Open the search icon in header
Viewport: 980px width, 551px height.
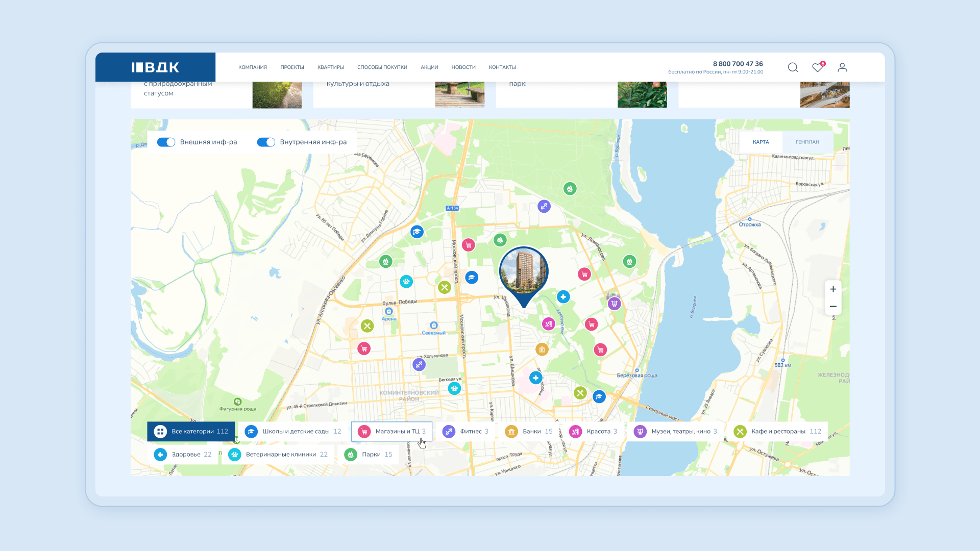coord(793,67)
